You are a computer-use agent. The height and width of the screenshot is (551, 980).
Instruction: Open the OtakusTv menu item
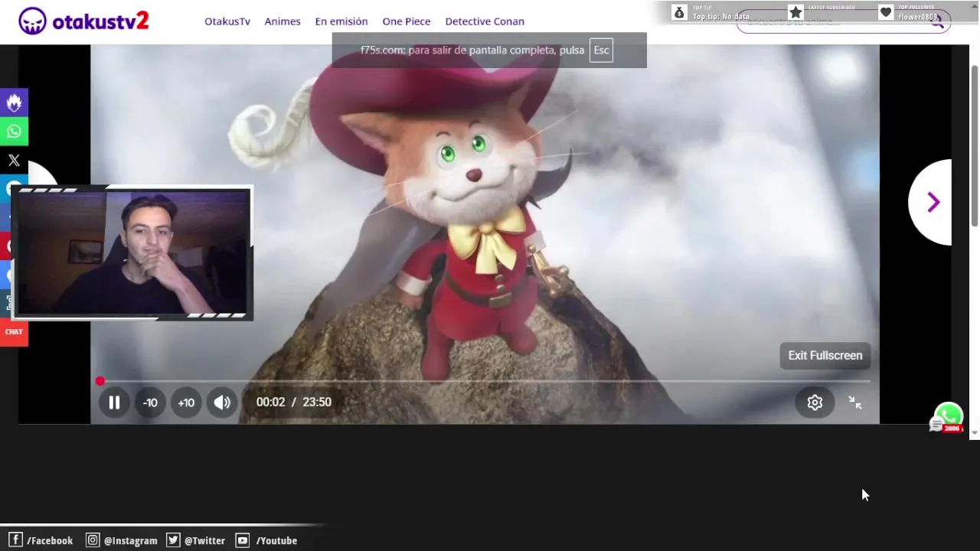point(227,21)
